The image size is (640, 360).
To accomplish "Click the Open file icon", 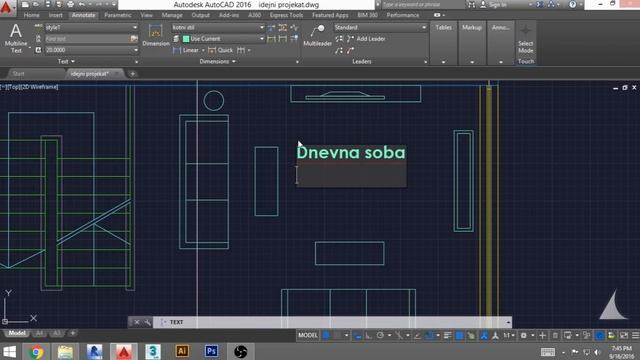I will pos(36,4).
